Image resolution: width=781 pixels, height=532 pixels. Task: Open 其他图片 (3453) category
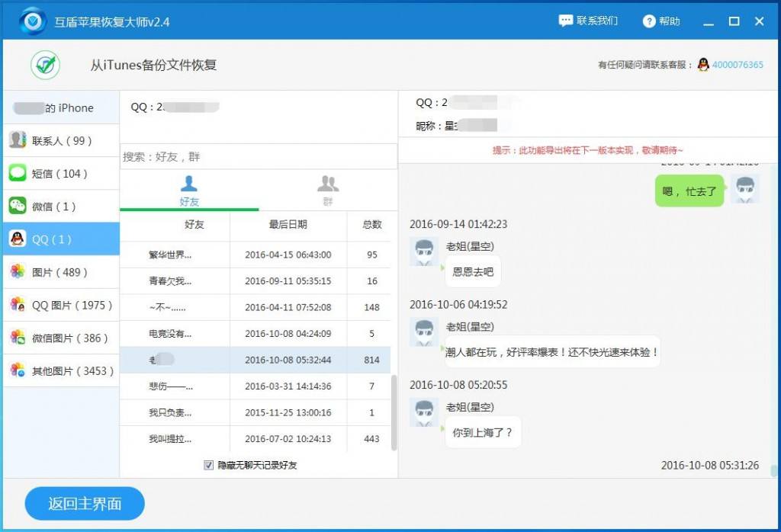click(x=62, y=370)
